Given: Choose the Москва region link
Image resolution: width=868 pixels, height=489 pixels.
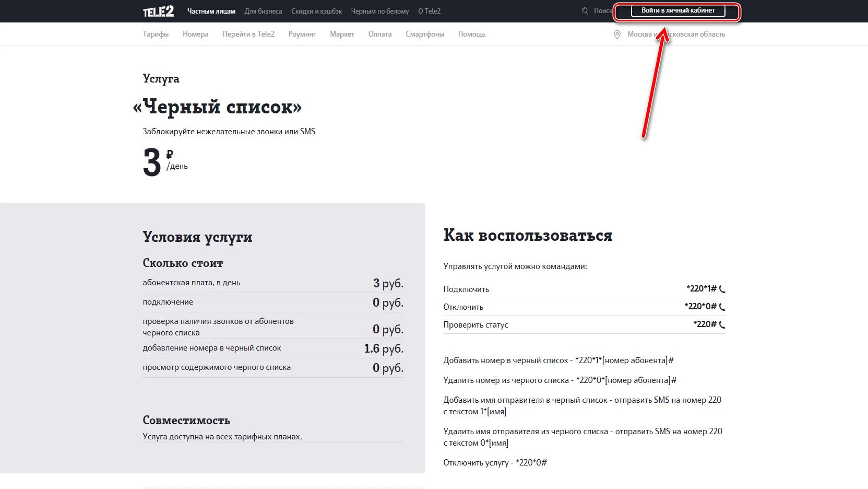Looking at the screenshot, I should [676, 34].
